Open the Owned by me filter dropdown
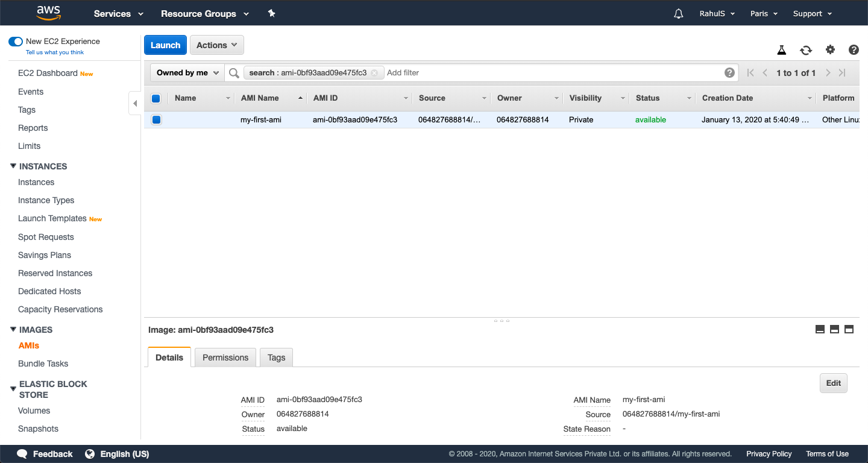 pos(186,72)
